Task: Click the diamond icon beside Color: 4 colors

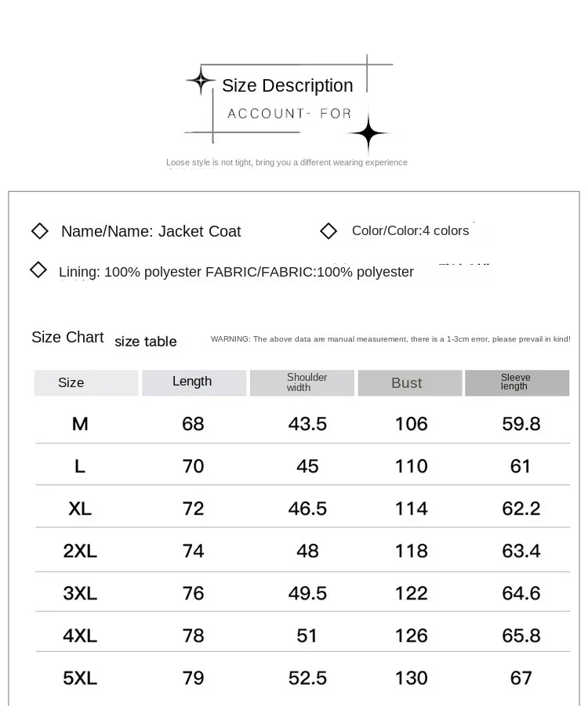Action: (x=328, y=231)
